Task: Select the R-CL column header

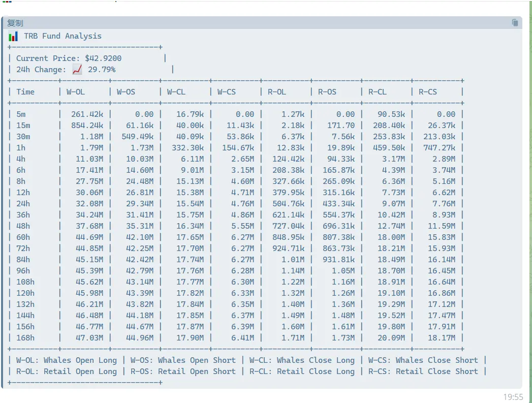Action: pyautogui.click(x=378, y=92)
